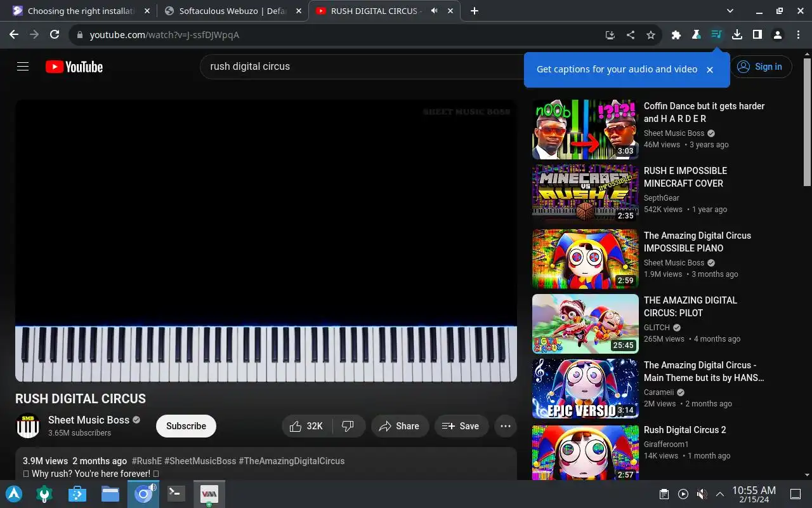812x508 pixels.
Task: Go to the YouTube home logo
Action: [x=74, y=67]
